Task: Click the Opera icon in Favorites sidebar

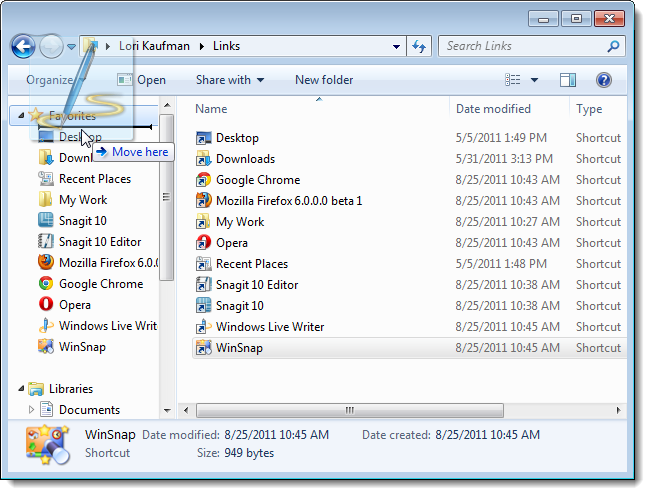Action: [x=46, y=304]
